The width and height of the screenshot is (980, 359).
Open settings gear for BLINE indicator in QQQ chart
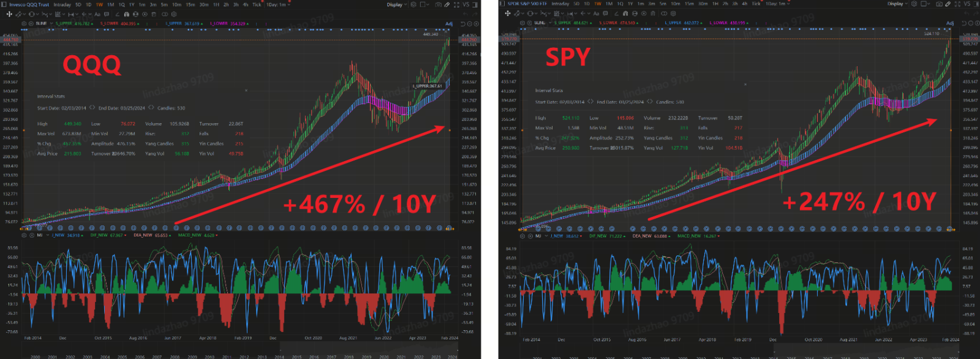point(24,23)
